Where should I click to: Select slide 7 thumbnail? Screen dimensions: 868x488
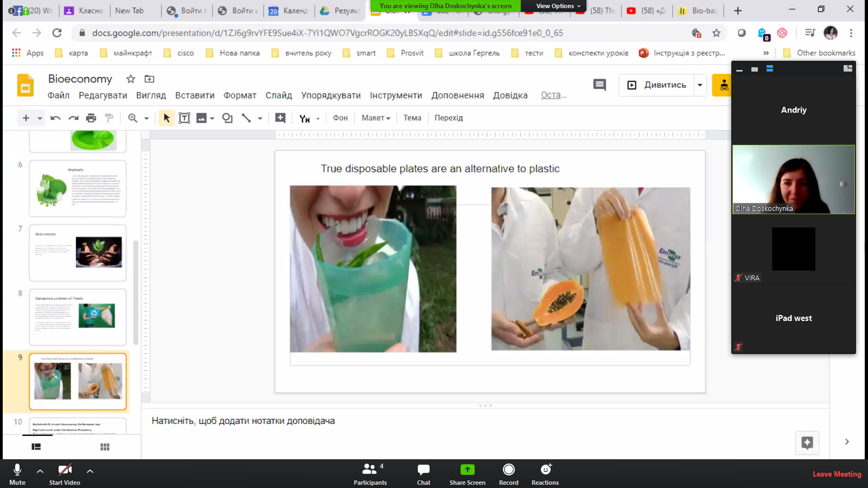[x=78, y=253]
